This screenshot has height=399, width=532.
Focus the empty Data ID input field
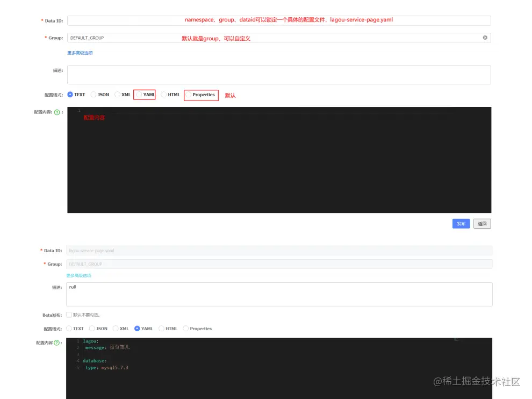(279, 20)
